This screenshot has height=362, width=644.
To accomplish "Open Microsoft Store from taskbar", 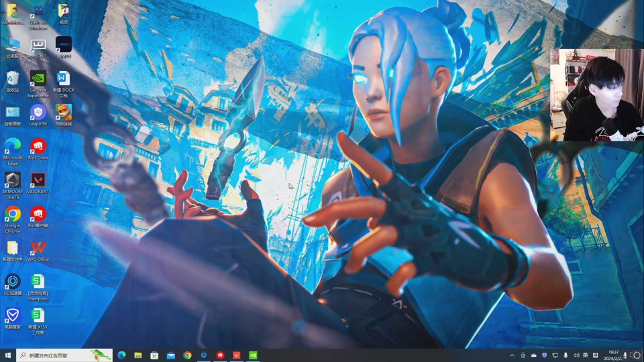I will (x=154, y=355).
